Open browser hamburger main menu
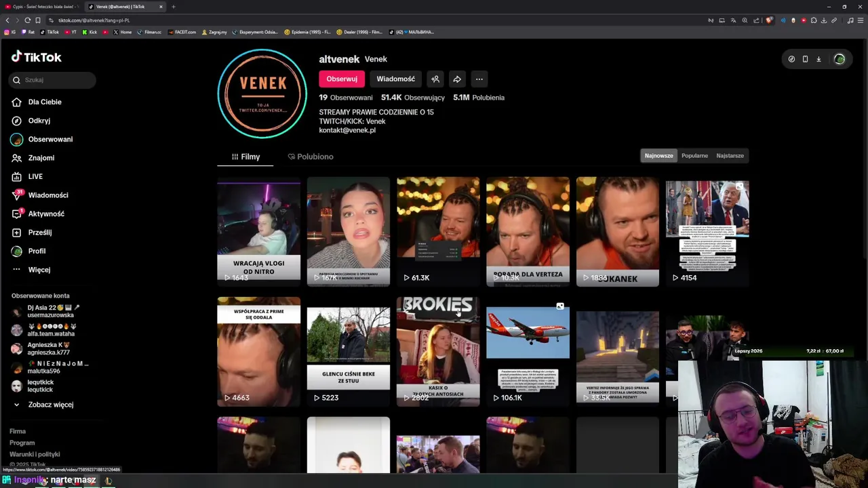The width and height of the screenshot is (868, 488). pos(861,20)
